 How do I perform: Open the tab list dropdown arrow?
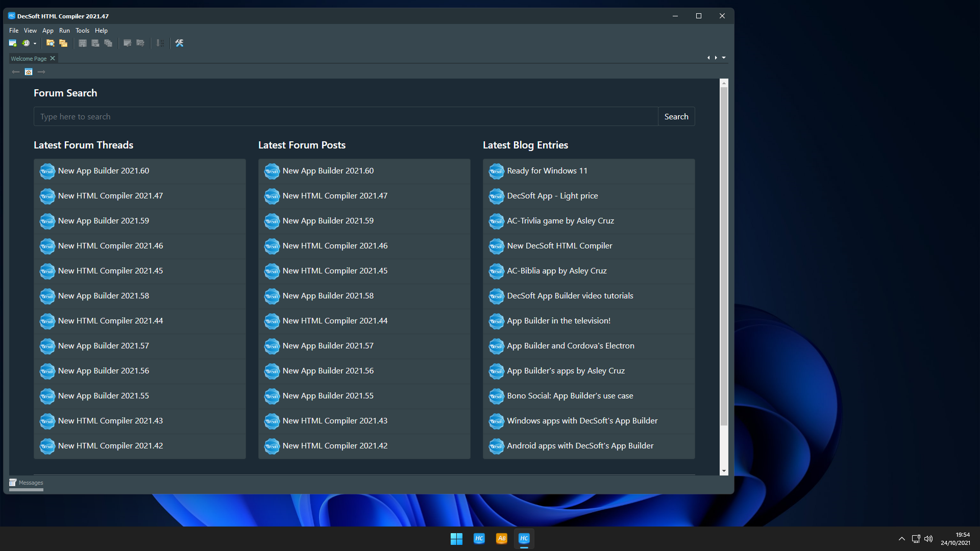coord(724,58)
